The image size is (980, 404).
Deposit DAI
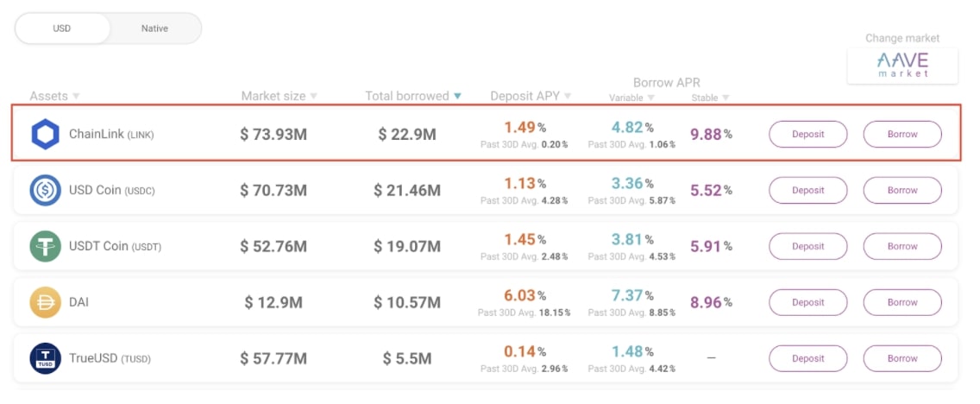pos(808,303)
